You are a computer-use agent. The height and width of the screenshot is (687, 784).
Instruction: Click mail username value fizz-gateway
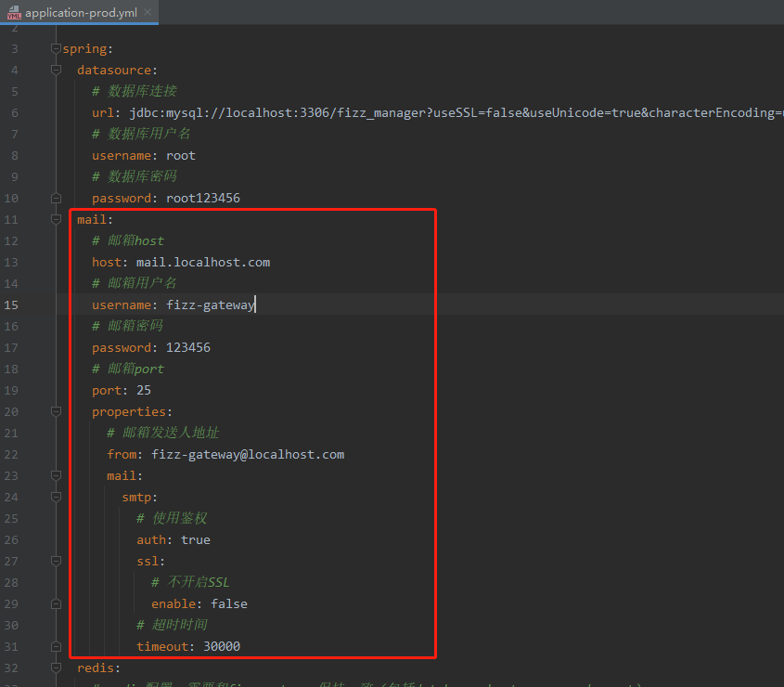click(x=211, y=305)
